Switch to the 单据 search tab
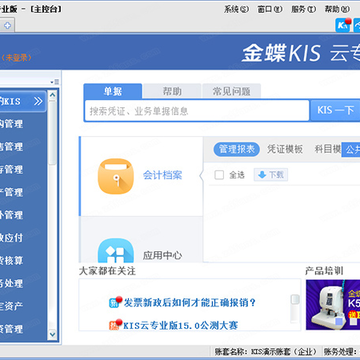The height and width of the screenshot is (360, 360). point(113,91)
